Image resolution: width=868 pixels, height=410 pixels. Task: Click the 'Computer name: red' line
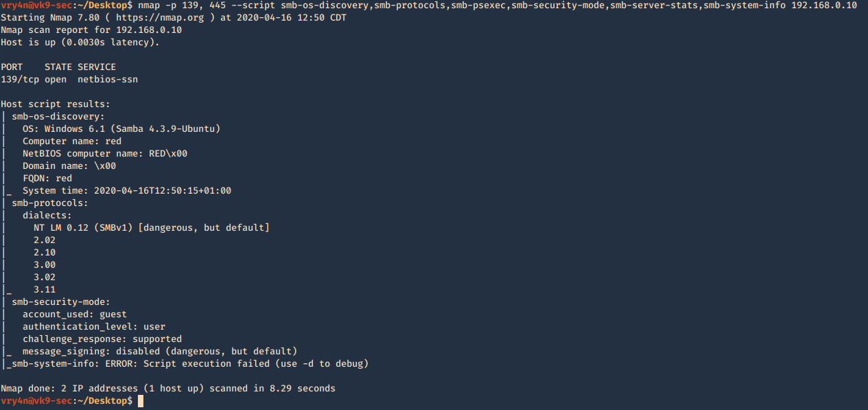71,141
